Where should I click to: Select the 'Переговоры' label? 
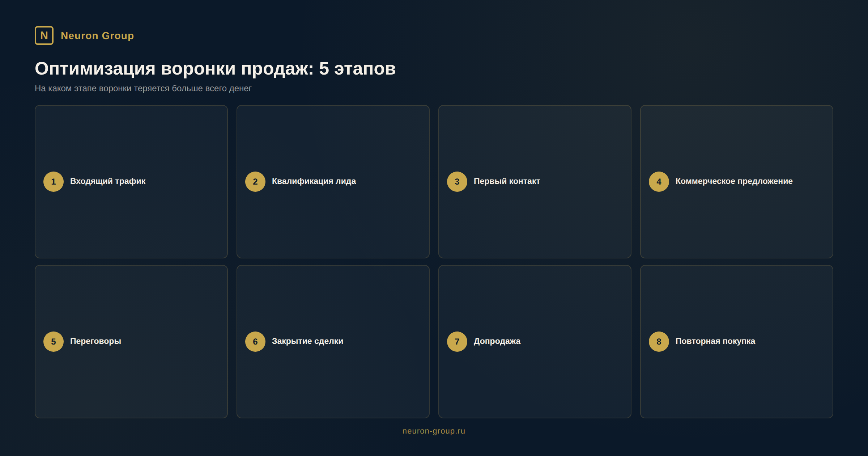[95, 341]
